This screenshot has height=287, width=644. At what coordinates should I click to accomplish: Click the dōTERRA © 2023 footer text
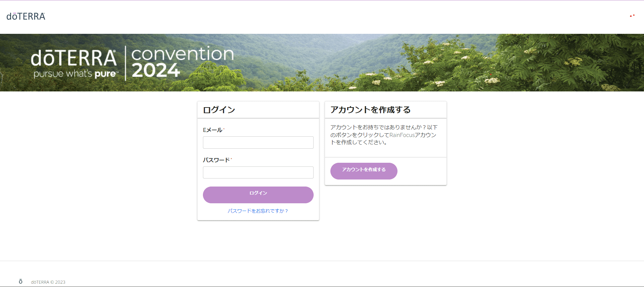48,282
